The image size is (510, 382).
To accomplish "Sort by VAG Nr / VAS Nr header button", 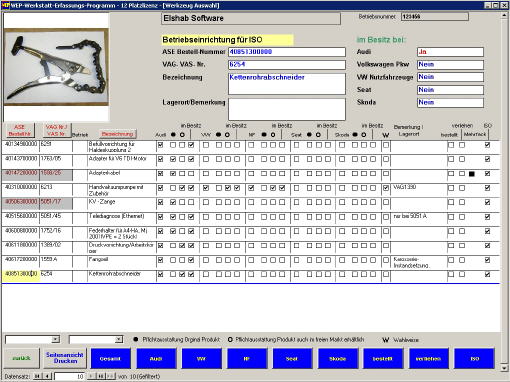I will pyautogui.click(x=57, y=130).
